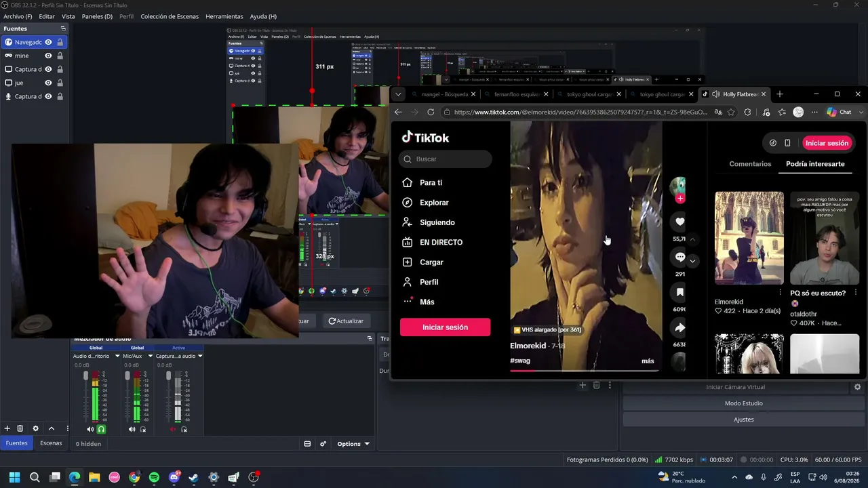
Task: Click Iniciar Cámara Virtual button
Action: [x=736, y=387]
